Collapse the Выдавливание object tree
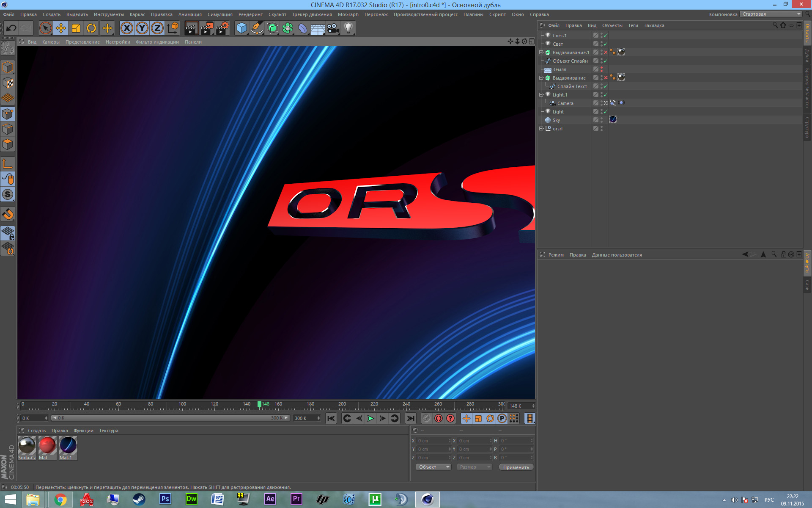Viewport: 812px width, 508px height. tap(541, 78)
